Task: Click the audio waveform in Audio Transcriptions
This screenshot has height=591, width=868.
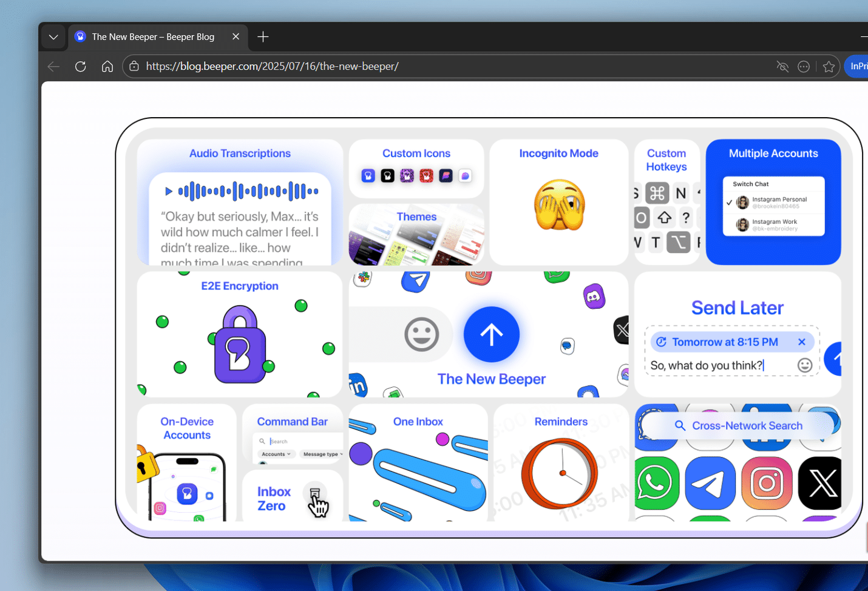Action: coord(248,191)
